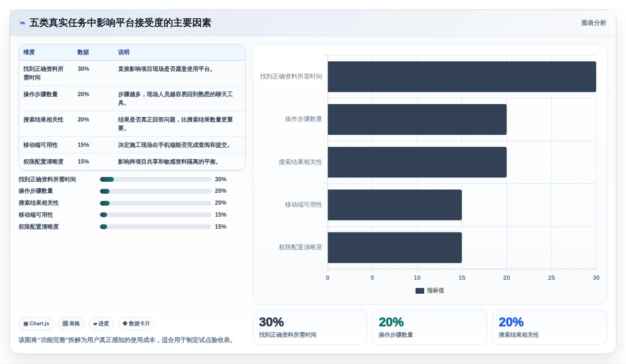Click the 搜索结果相关性 progress bar
Screen dimensions: 626x364
point(155,203)
